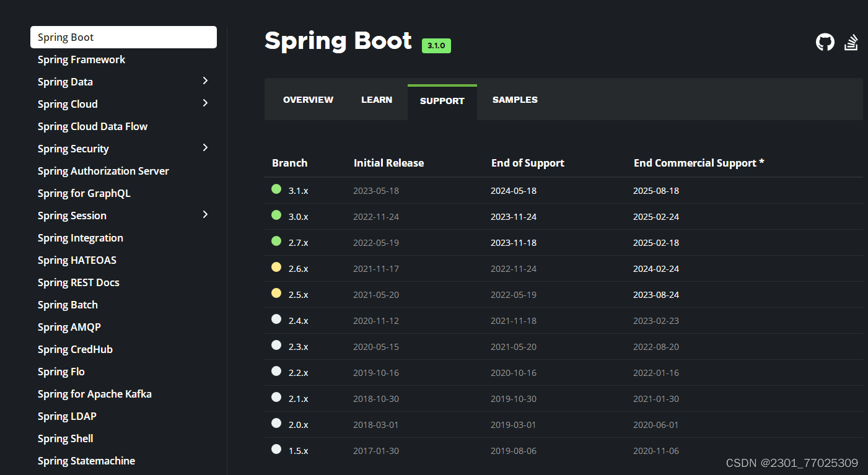868x475 pixels.
Task: Switch to the Learn tab
Action: [x=377, y=100]
